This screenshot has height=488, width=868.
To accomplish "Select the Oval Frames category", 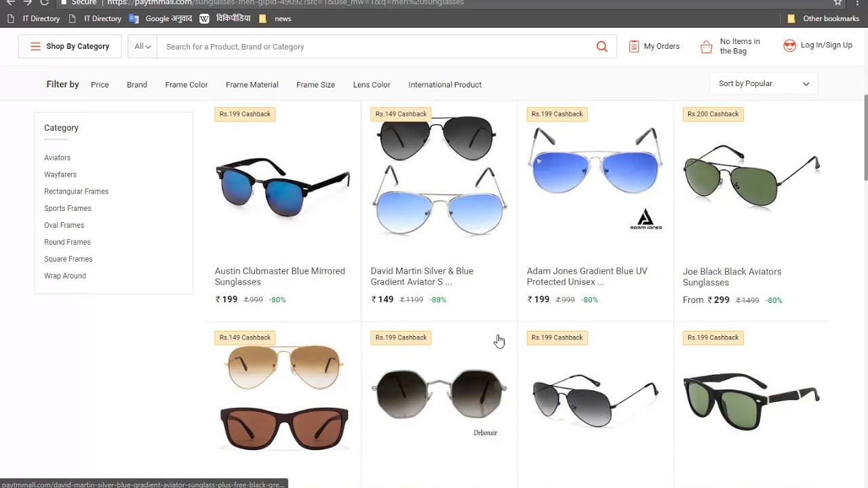I will 64,225.
